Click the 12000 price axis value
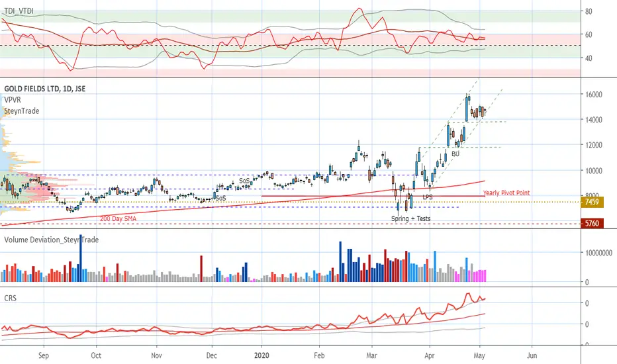Image resolution: width=617 pixels, height=364 pixels. coord(593,145)
